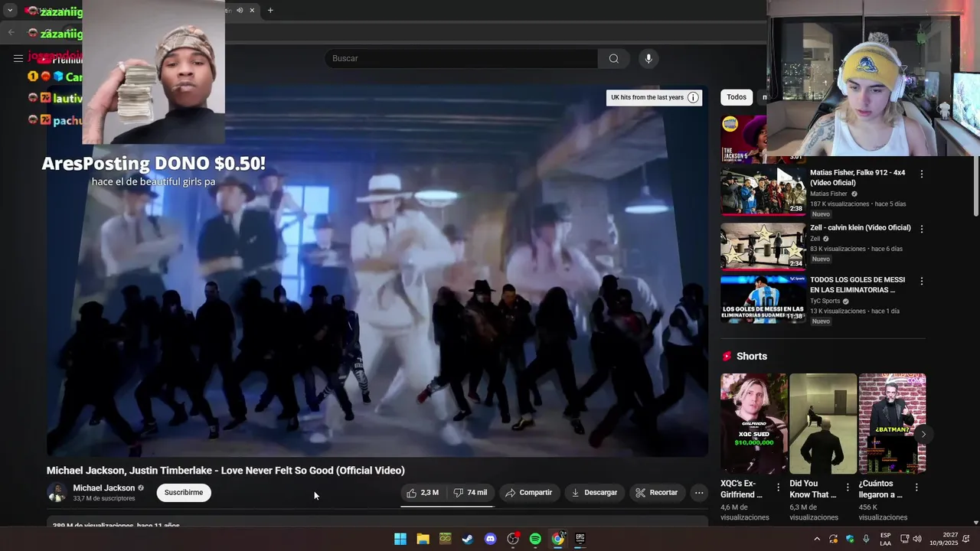The image size is (980, 551).
Task: Open options menu for Zell calvin klein video
Action: tap(922, 229)
